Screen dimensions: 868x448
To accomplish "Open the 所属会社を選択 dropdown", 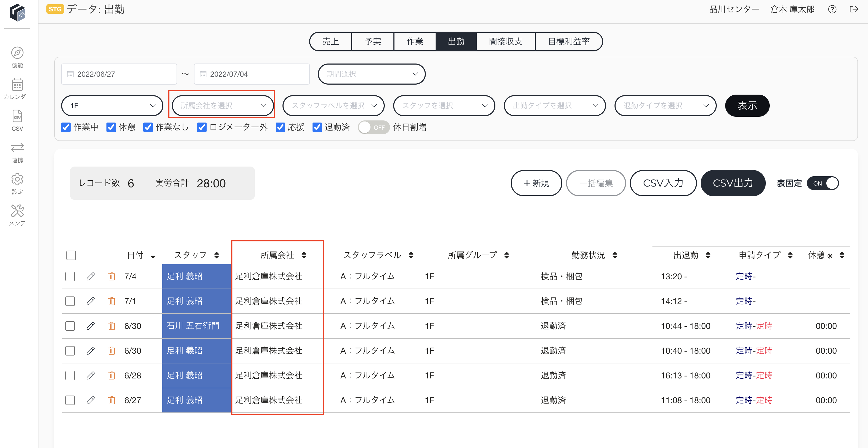I will click(223, 106).
